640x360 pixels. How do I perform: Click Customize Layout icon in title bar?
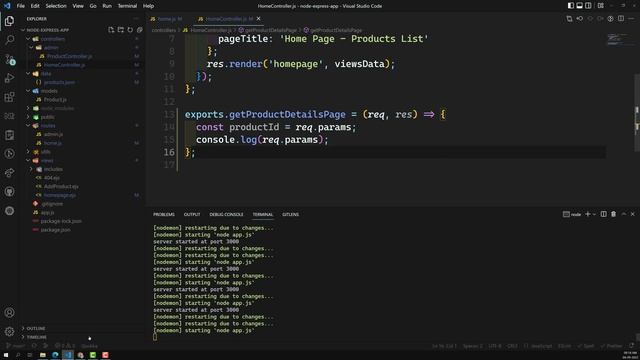[600, 6]
